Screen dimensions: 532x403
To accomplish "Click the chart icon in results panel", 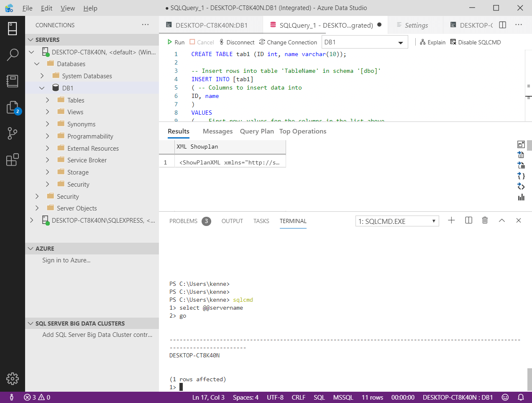I will tap(521, 198).
